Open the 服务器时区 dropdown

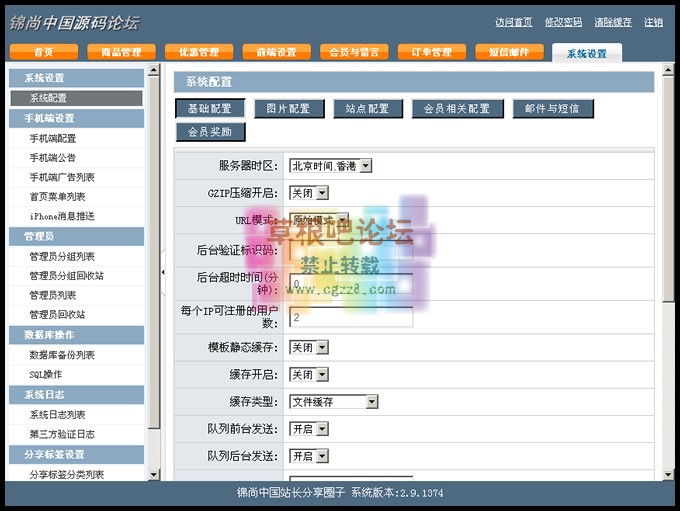330,166
